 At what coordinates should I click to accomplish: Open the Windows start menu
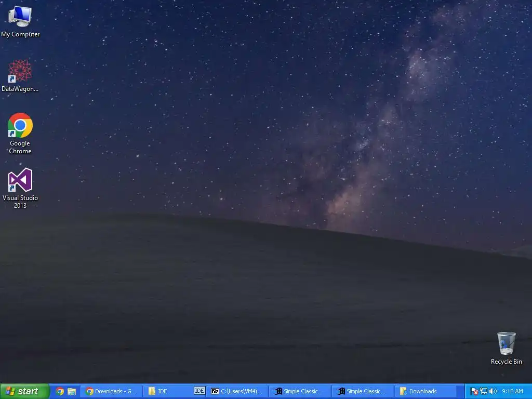coord(24,391)
